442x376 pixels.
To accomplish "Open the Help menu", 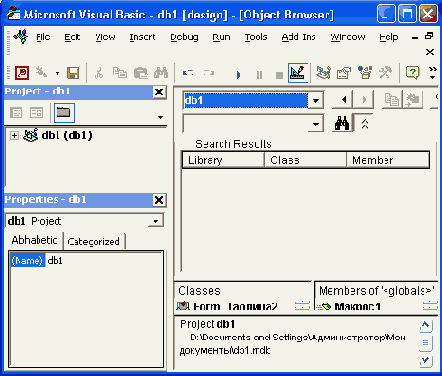I will [x=389, y=37].
